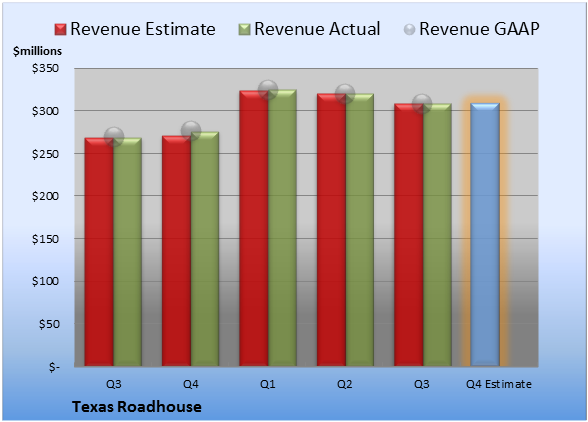Click the red Revenue Estimate legend swatch

60,30
